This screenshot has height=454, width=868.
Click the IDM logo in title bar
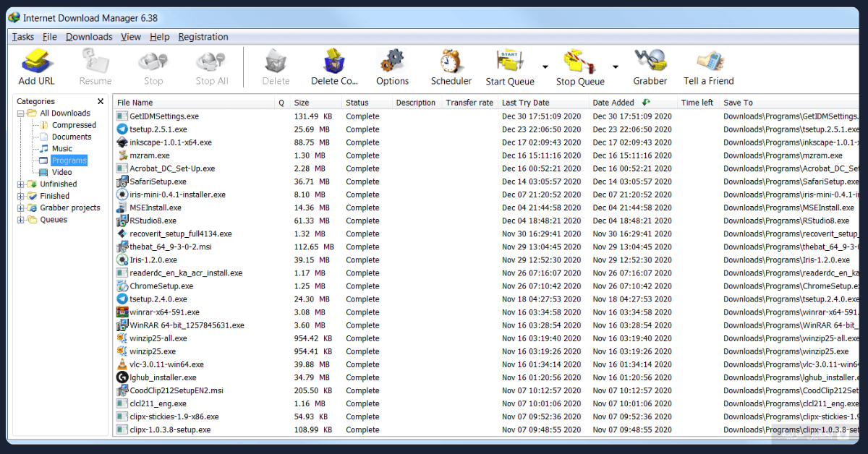[x=14, y=17]
